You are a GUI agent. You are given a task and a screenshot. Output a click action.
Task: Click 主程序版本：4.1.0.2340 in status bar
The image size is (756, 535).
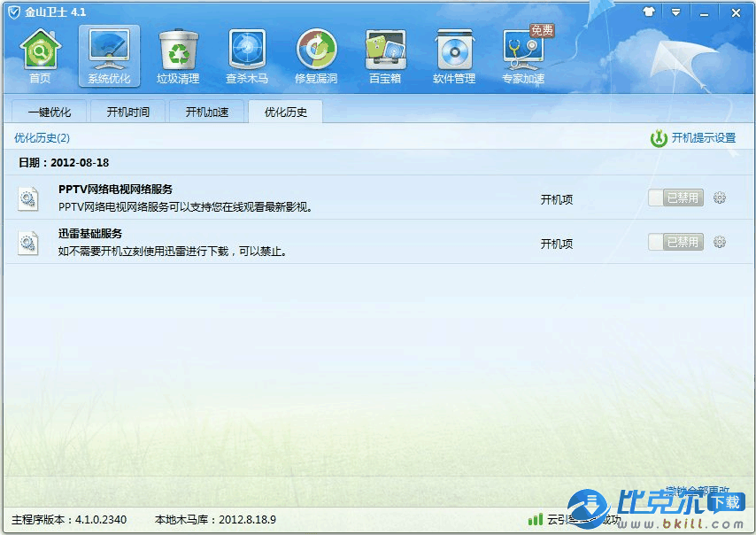69,520
